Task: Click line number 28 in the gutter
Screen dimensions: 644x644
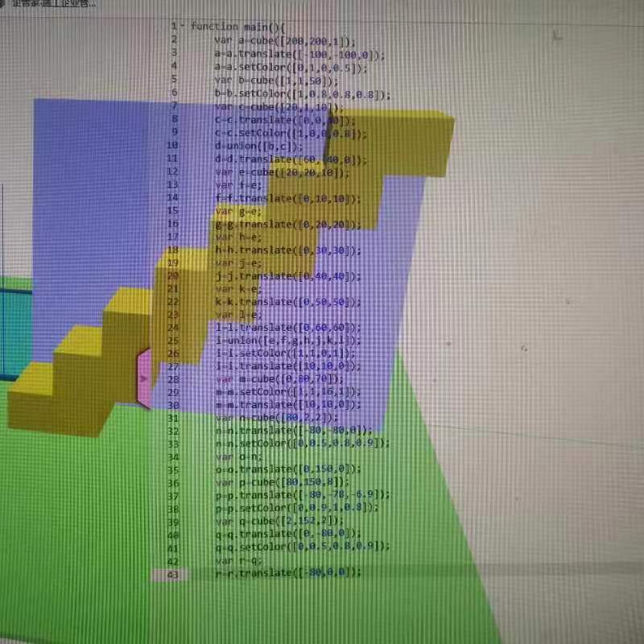Action: tap(173, 379)
